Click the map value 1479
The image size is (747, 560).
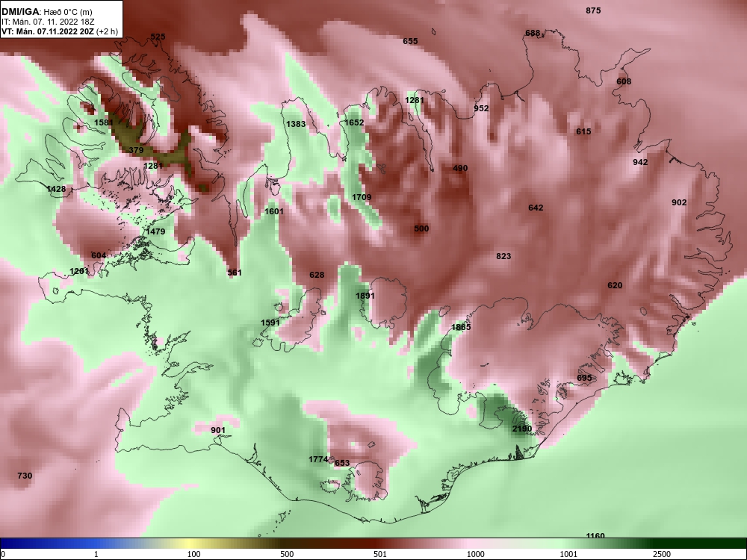point(155,232)
